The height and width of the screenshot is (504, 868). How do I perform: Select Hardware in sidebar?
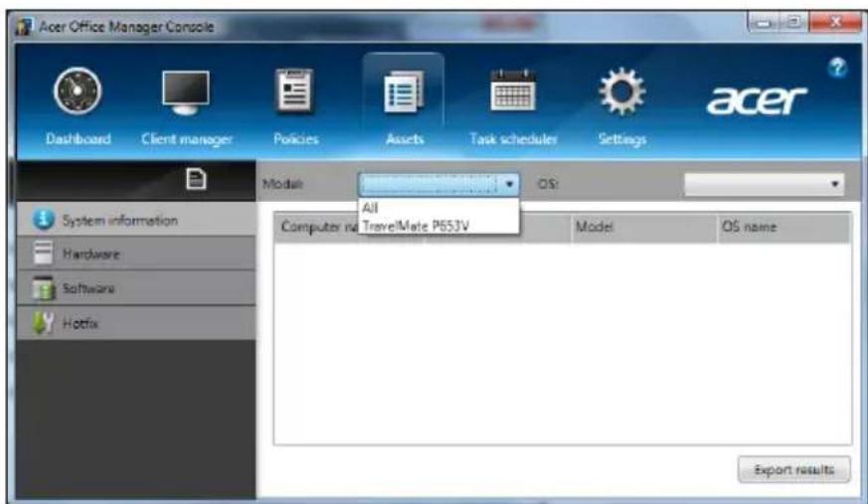(137, 253)
